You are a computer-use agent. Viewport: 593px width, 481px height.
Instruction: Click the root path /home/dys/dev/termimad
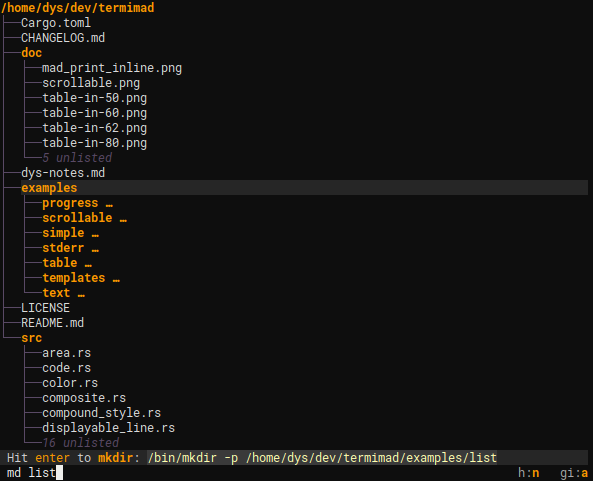pos(78,8)
